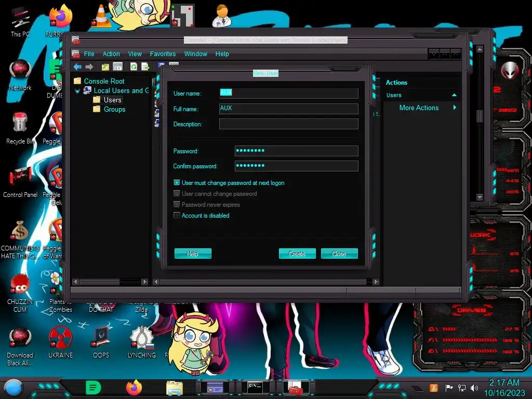The image size is (532, 399).
Task: Open the OOPS desktop shortcut
Action: click(101, 342)
